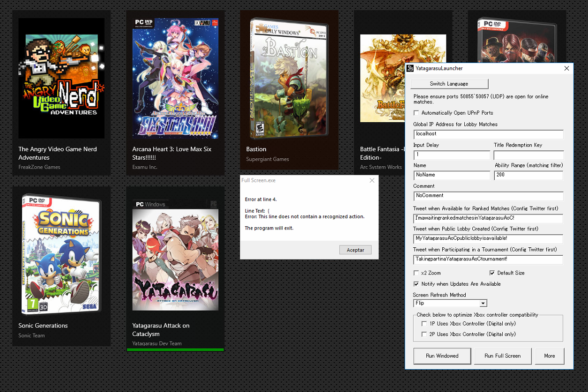
Task: Click the Sonic Team developer label
Action: click(32, 336)
